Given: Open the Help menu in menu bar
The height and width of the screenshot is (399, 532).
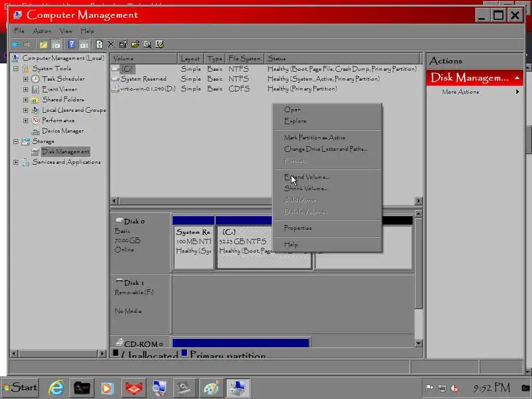Looking at the screenshot, I should pyautogui.click(x=87, y=31).
